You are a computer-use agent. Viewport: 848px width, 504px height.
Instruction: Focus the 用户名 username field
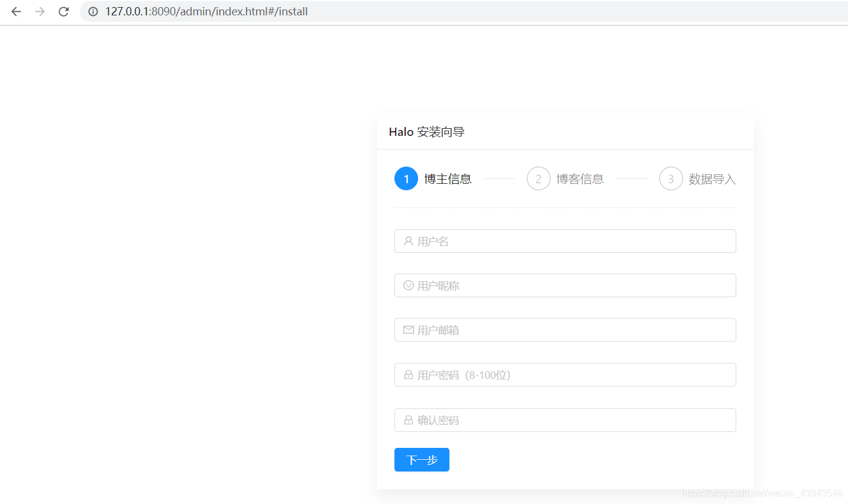click(565, 241)
